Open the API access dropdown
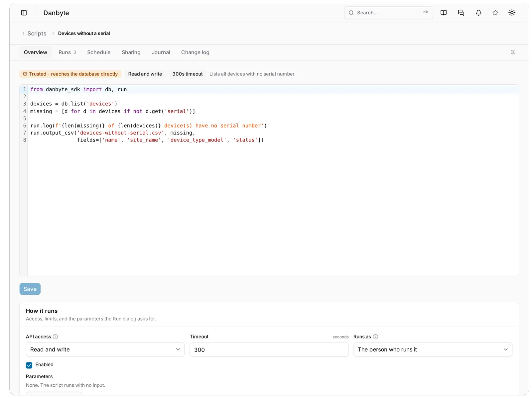Viewport: 532px width, 398px height. [105, 349]
